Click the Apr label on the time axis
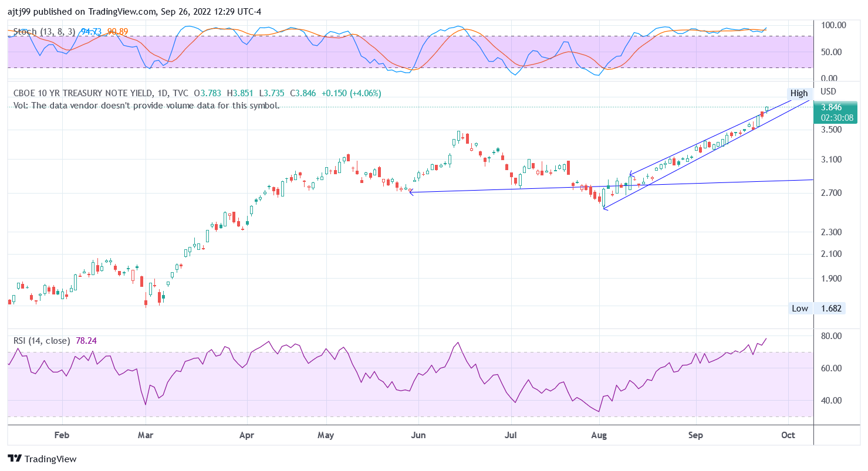 (247, 435)
